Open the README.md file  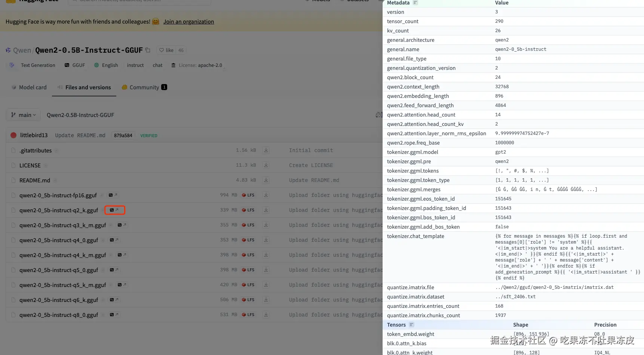(35, 180)
